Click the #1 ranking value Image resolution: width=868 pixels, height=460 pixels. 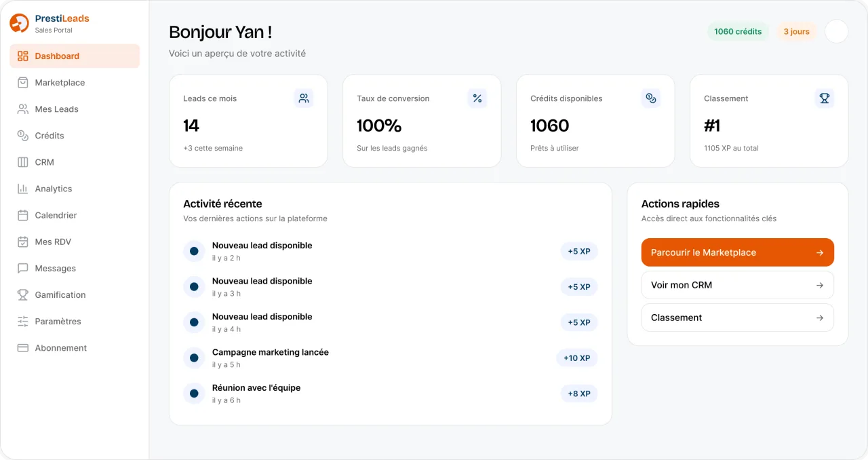pos(712,126)
